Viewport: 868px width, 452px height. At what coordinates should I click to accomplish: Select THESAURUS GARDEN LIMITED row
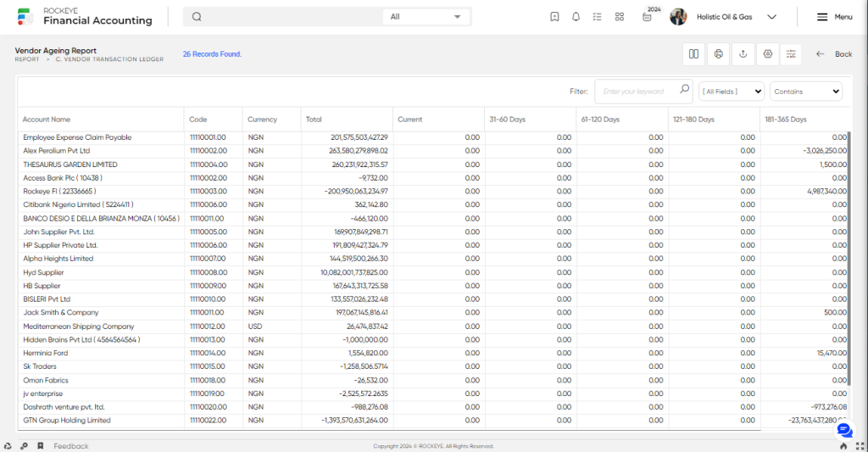pos(433,165)
